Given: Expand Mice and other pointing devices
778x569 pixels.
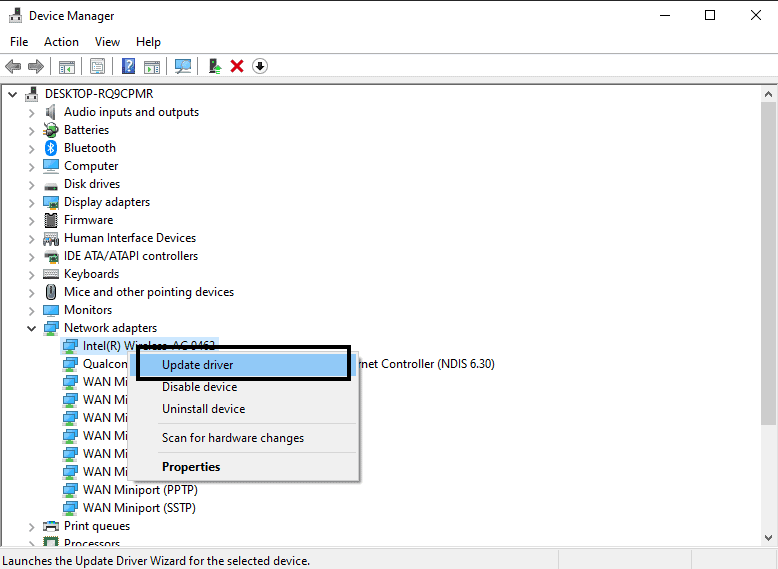Looking at the screenshot, I should tap(32, 293).
